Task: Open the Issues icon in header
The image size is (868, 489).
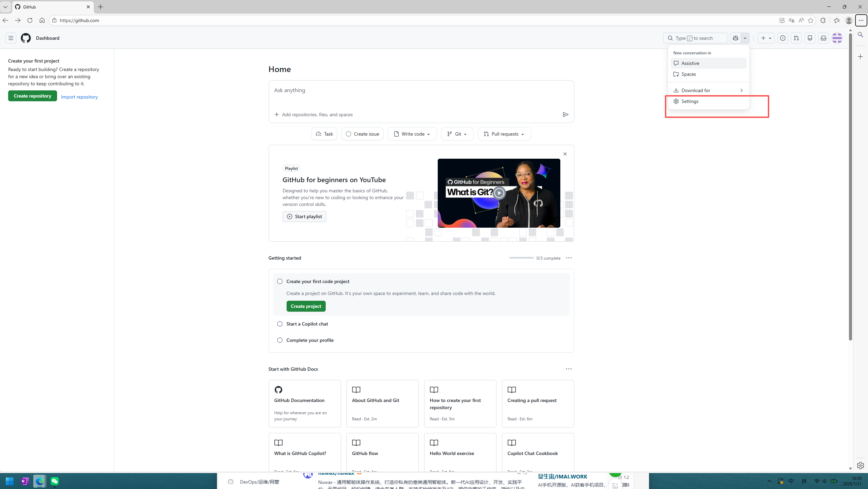Action: click(x=783, y=38)
